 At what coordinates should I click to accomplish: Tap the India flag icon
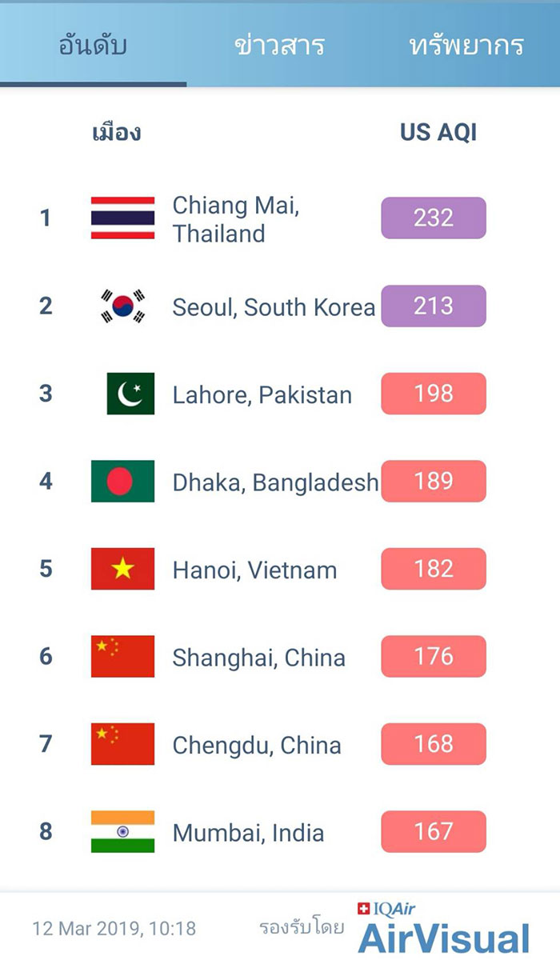pos(122,831)
